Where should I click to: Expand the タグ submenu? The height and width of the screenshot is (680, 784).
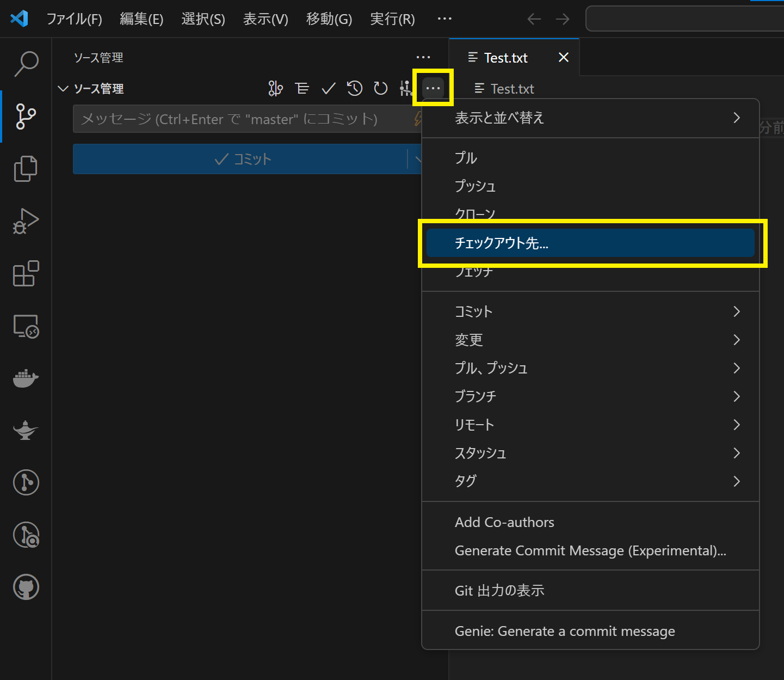[590, 481]
